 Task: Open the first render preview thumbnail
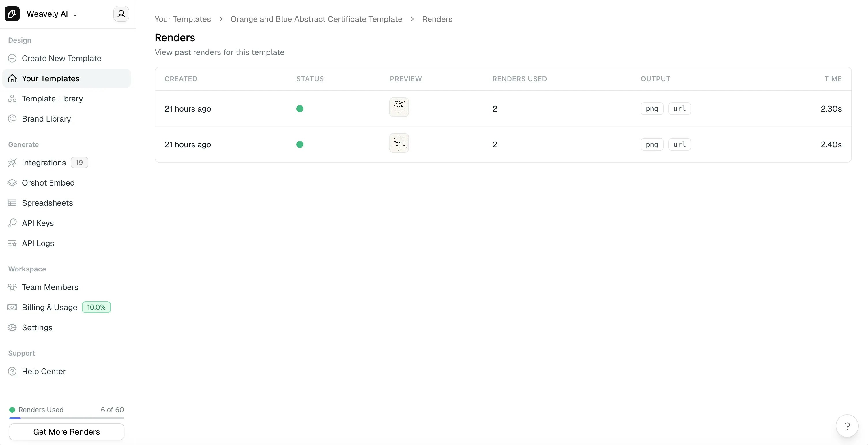tap(399, 107)
